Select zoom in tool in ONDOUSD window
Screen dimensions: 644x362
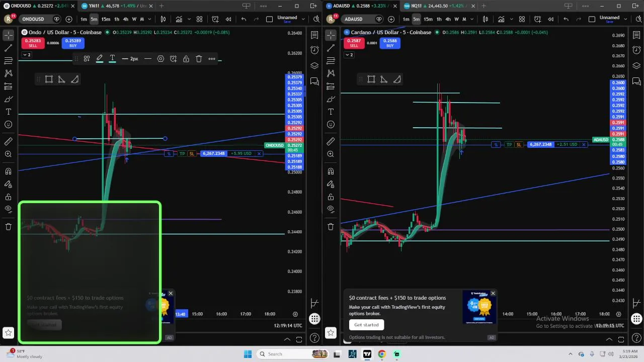[x=9, y=154]
